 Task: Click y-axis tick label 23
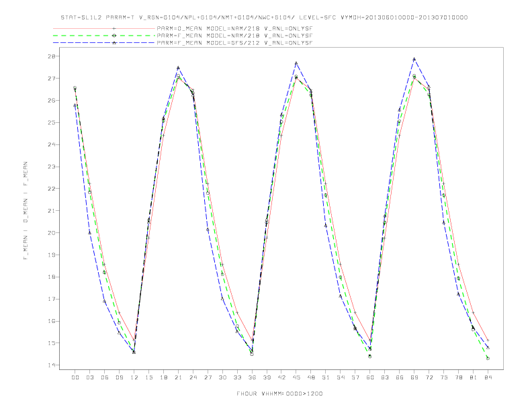click(x=52, y=167)
